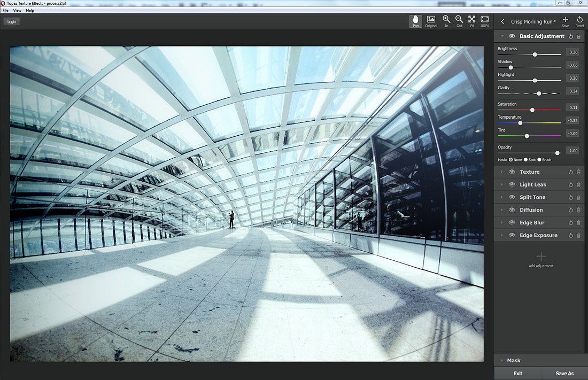The image size is (588, 380).
Task: Delete the Texture adjustment
Action: (578, 172)
